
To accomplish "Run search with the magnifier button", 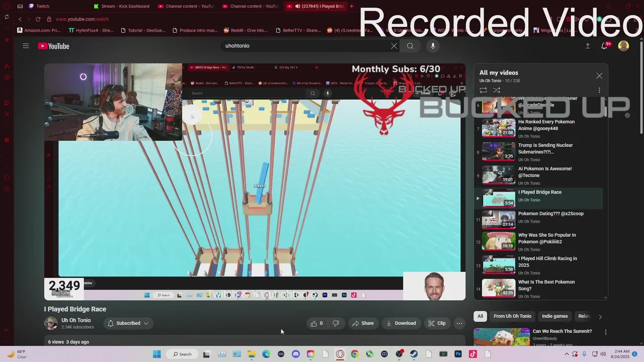I will pyautogui.click(x=410, y=46).
